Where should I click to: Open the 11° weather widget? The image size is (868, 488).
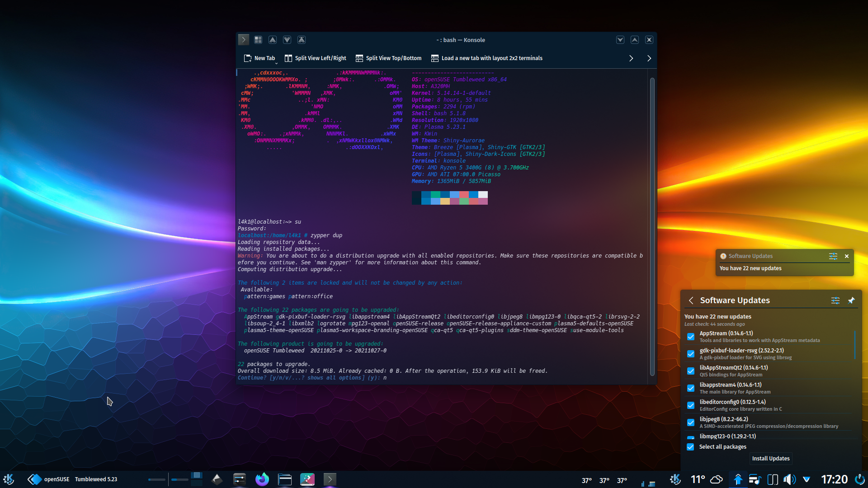(x=707, y=479)
